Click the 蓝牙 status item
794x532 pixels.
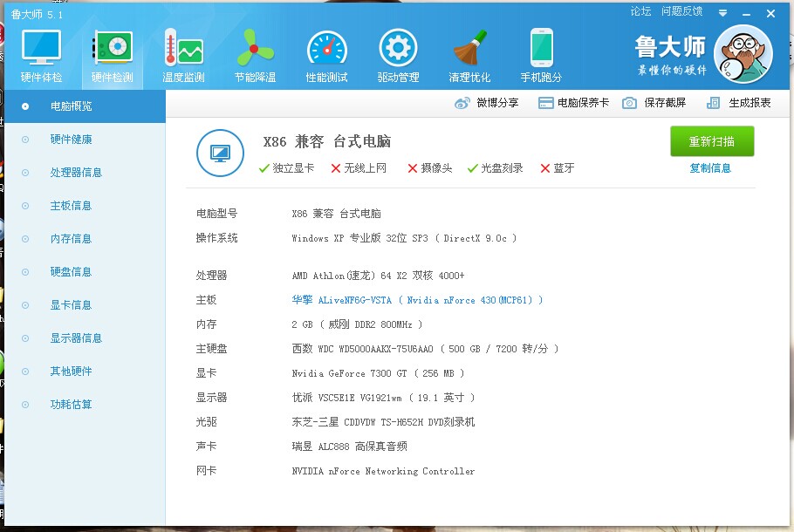(x=557, y=168)
